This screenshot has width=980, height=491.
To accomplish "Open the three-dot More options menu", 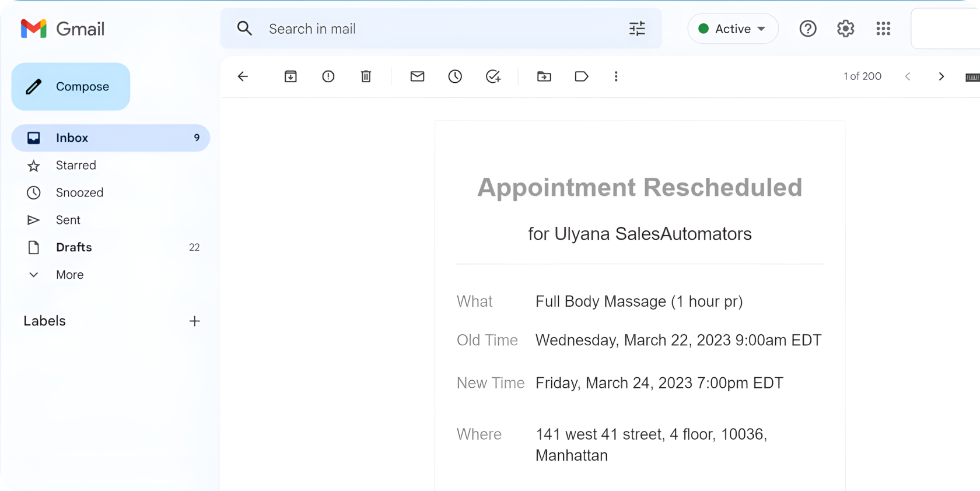I will 616,76.
